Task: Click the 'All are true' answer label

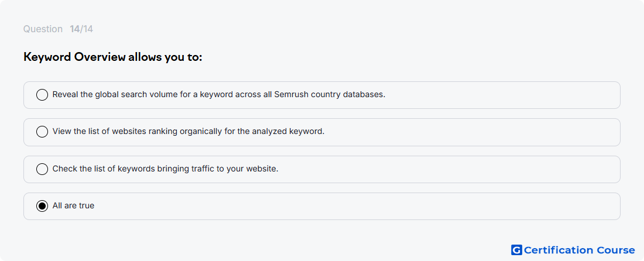Action: [73, 205]
